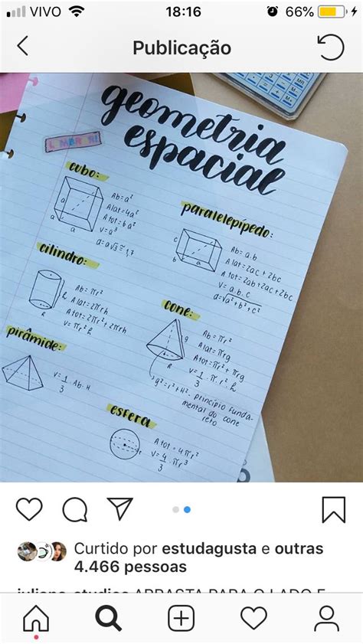363x644 pixels.
Task: Select the first carousel page dot
Action: coord(175,510)
